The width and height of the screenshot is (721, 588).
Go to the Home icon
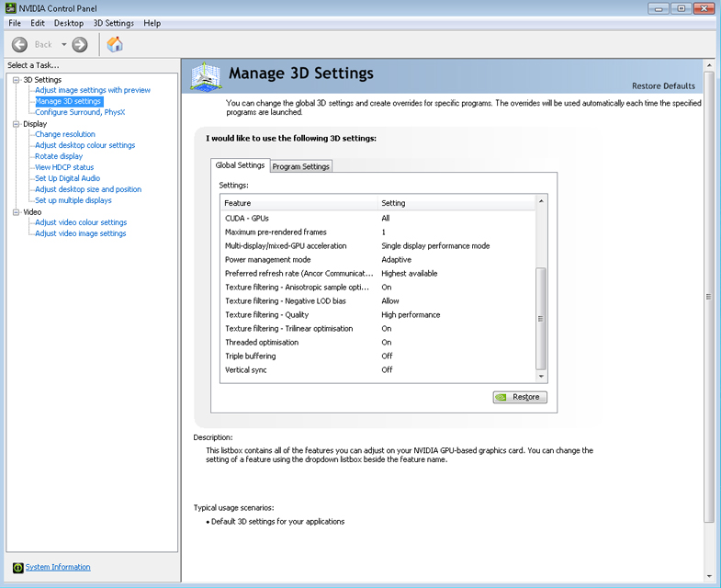(115, 45)
